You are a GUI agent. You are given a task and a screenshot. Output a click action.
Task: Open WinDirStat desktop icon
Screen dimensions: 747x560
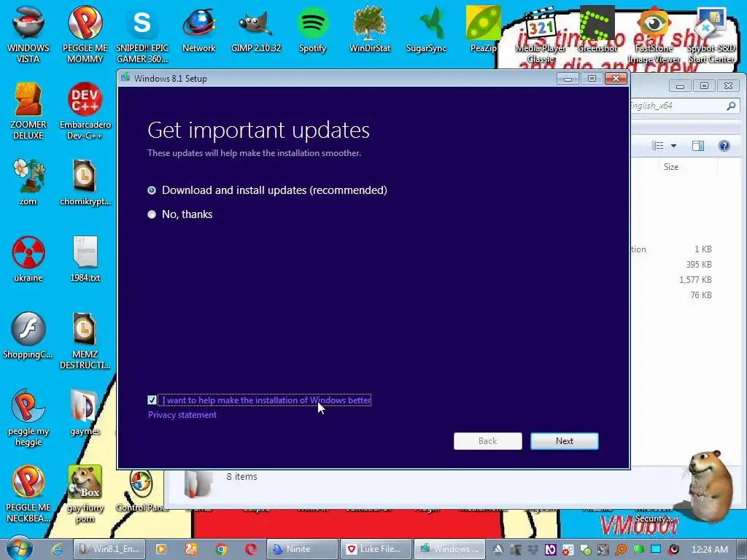370,29
